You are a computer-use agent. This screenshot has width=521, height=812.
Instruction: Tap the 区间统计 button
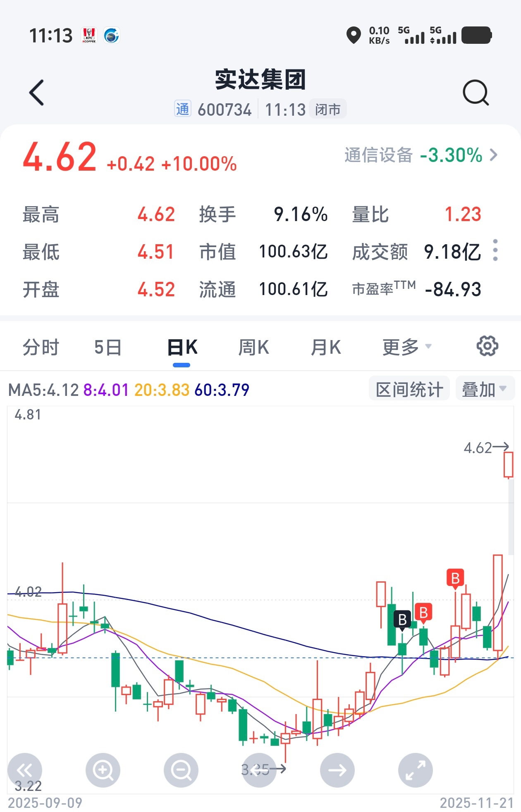click(409, 389)
